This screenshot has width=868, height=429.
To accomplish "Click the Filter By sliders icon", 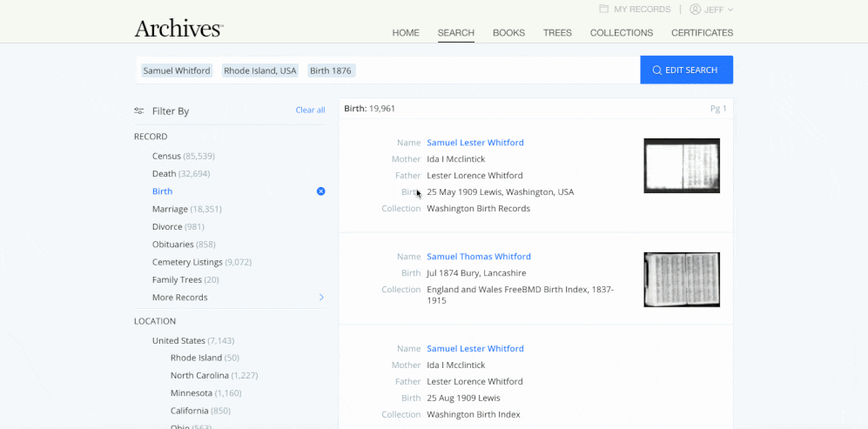I will click(x=139, y=111).
